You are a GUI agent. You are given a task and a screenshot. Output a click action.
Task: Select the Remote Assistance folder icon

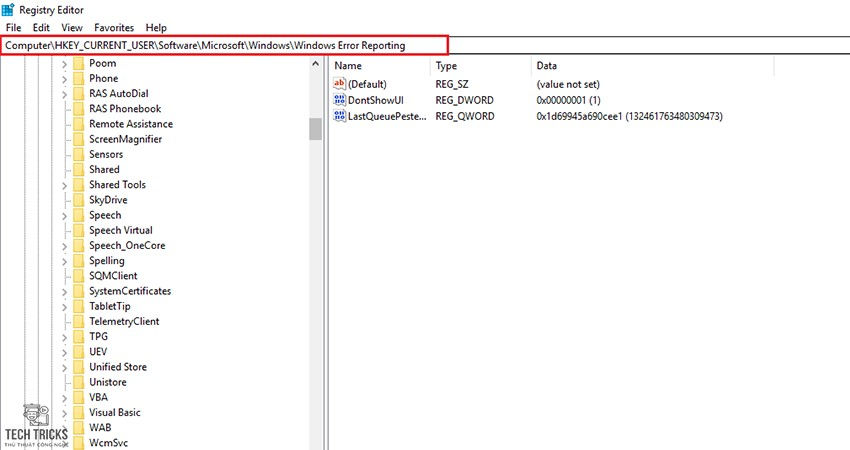coord(79,124)
